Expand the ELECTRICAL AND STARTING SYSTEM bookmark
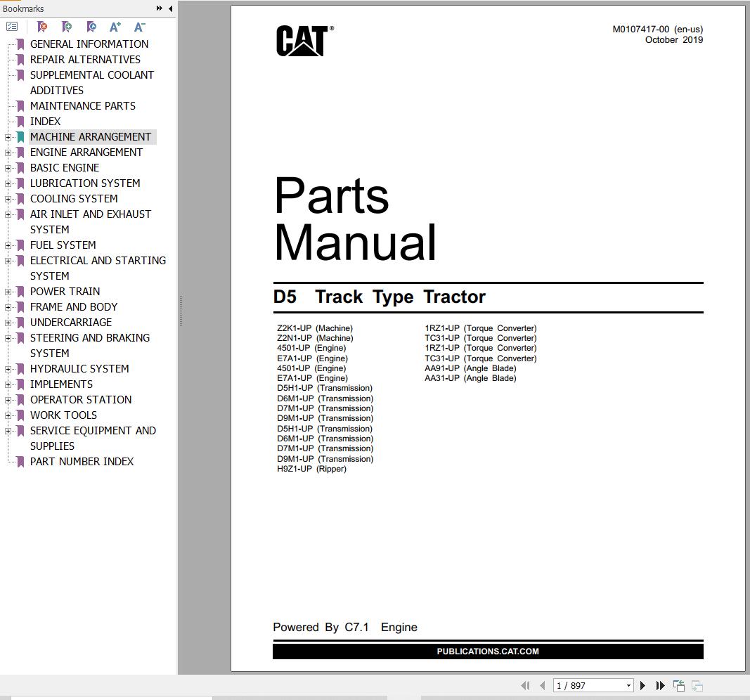Screen dimensions: 750x700 (8, 261)
